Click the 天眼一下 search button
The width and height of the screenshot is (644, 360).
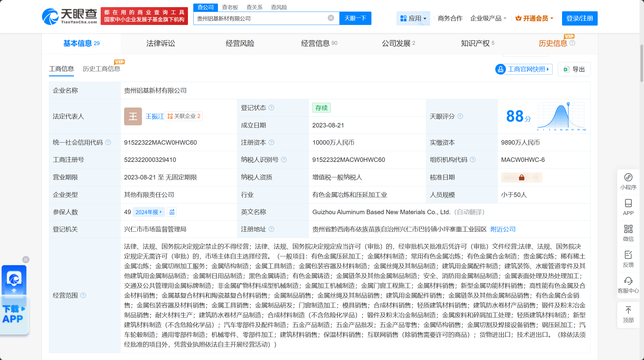[x=355, y=18]
